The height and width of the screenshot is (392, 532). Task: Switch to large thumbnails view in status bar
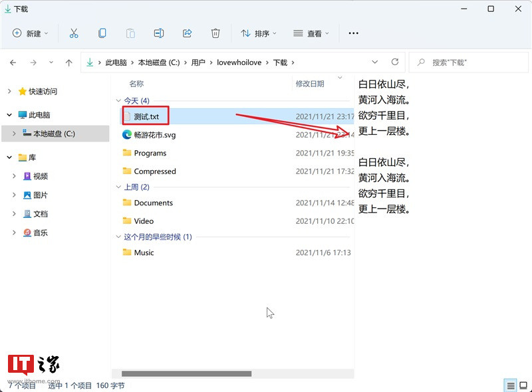tap(523, 385)
